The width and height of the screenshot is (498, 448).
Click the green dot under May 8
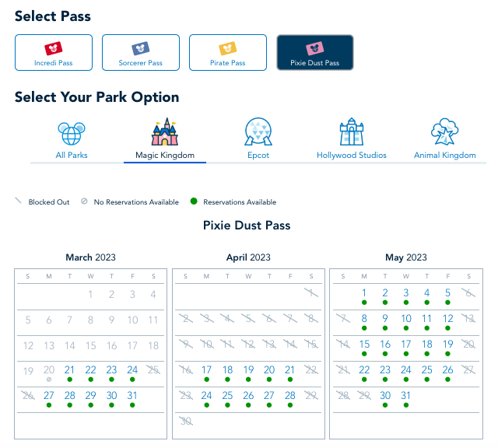[364, 328]
